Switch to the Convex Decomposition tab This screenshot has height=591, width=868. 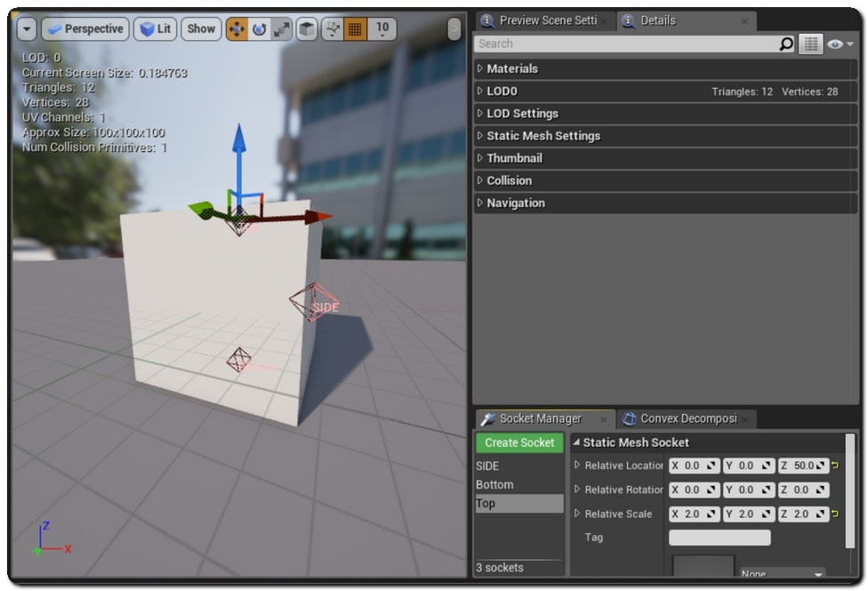click(688, 419)
